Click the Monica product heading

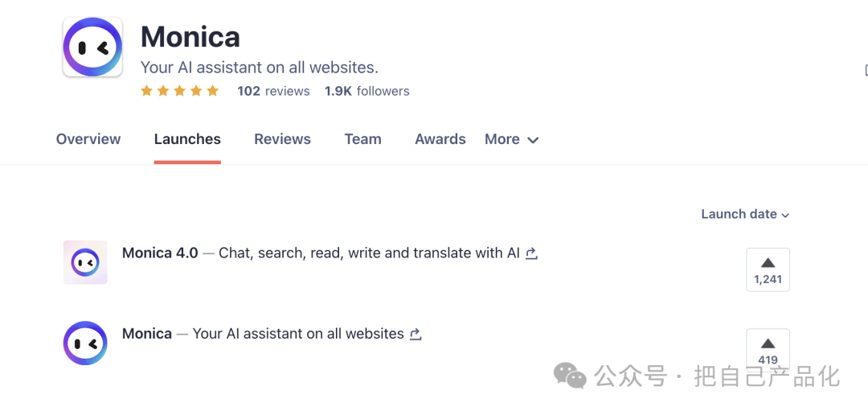(x=190, y=37)
